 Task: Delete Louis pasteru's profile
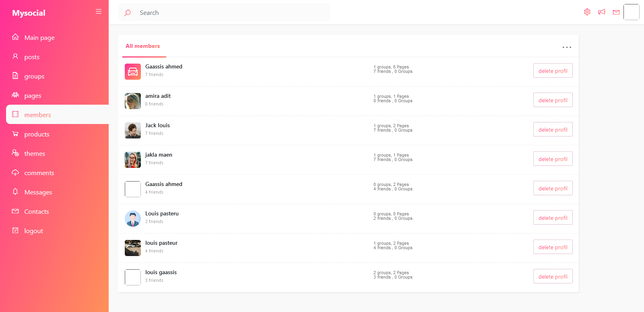(x=553, y=218)
